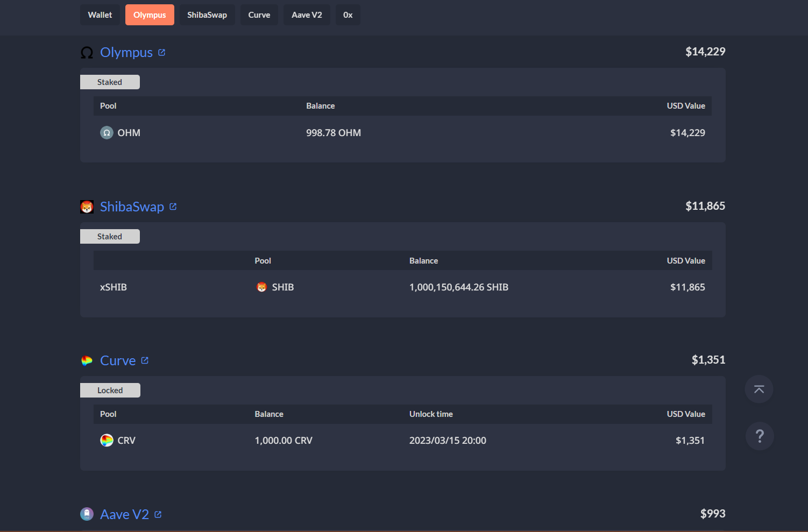808x532 pixels.
Task: Click the ShibaSwap table Balance header
Action: (423, 261)
